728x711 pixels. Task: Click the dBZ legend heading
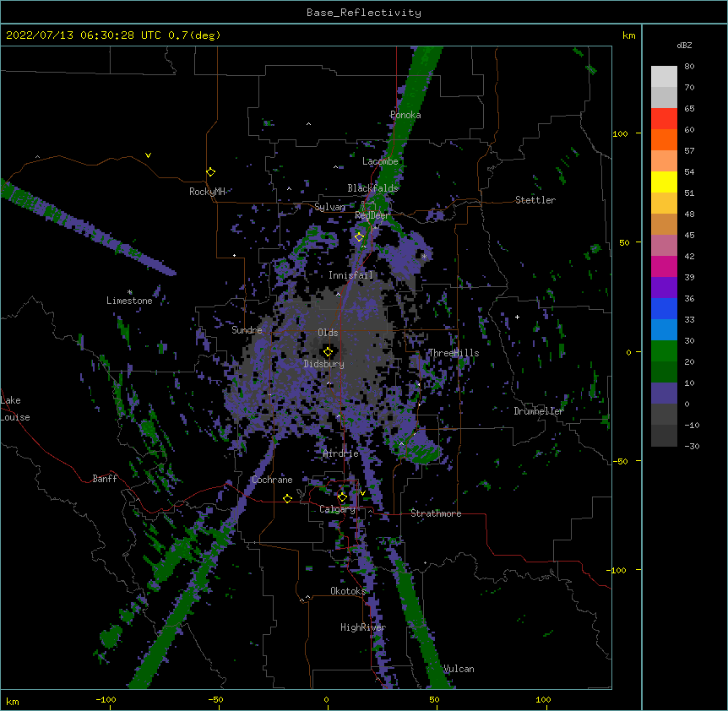684,46
